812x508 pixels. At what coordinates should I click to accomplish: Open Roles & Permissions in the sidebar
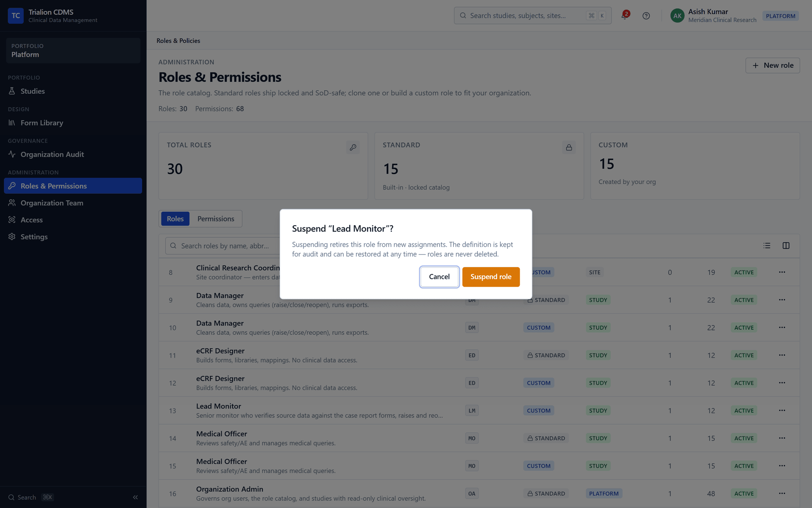[73, 186]
